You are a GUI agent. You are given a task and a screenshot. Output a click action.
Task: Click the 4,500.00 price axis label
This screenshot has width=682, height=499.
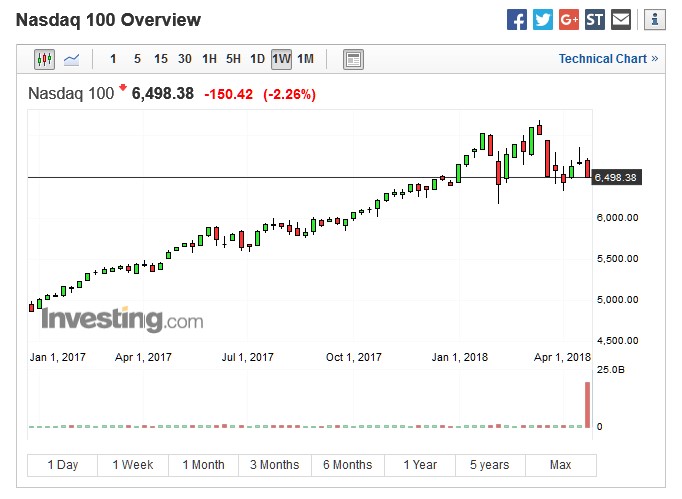(618, 340)
